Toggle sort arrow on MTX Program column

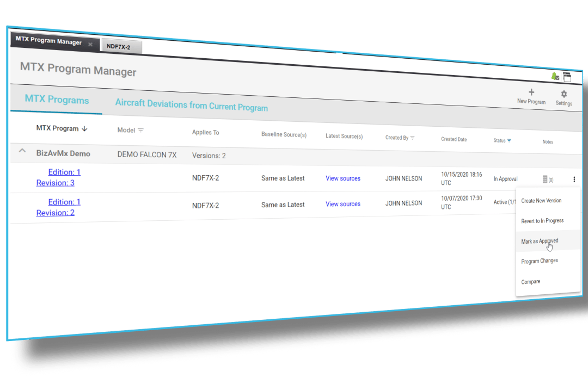[84, 129]
